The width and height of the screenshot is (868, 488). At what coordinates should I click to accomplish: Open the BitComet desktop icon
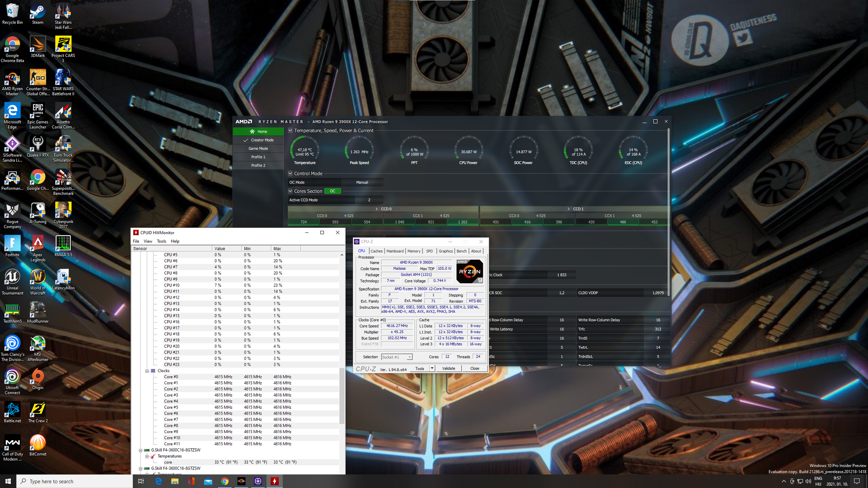[x=38, y=446]
